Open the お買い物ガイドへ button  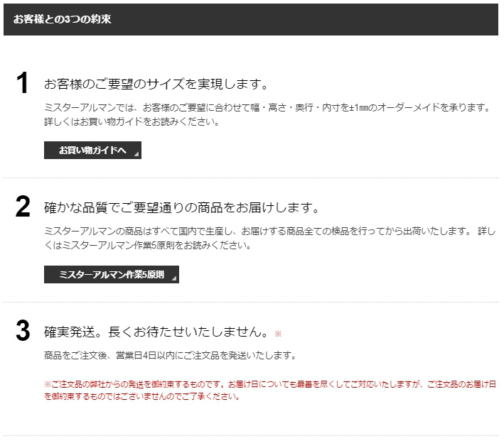coord(92,150)
